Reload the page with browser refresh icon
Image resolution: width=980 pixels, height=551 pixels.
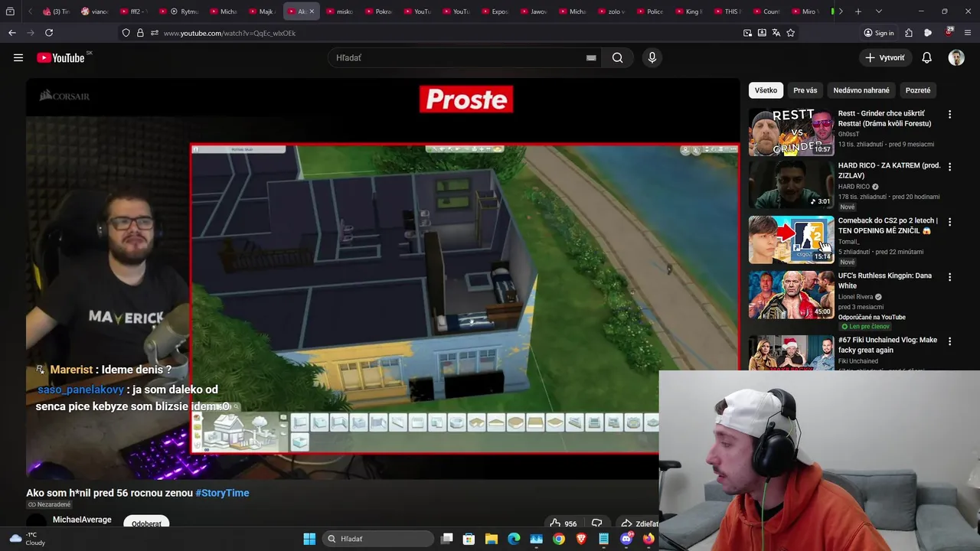point(49,33)
